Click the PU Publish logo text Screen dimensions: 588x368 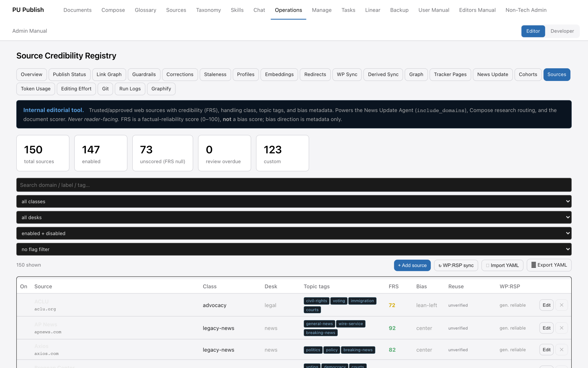pos(28,10)
